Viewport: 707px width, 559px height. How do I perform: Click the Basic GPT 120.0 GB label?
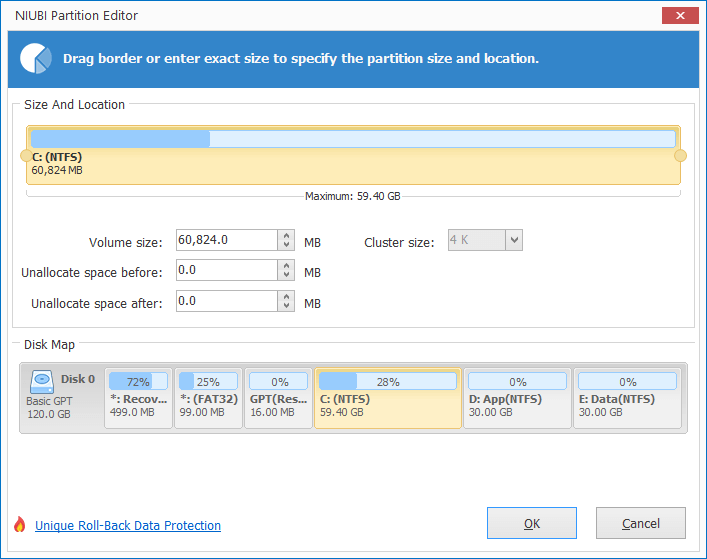[x=49, y=408]
